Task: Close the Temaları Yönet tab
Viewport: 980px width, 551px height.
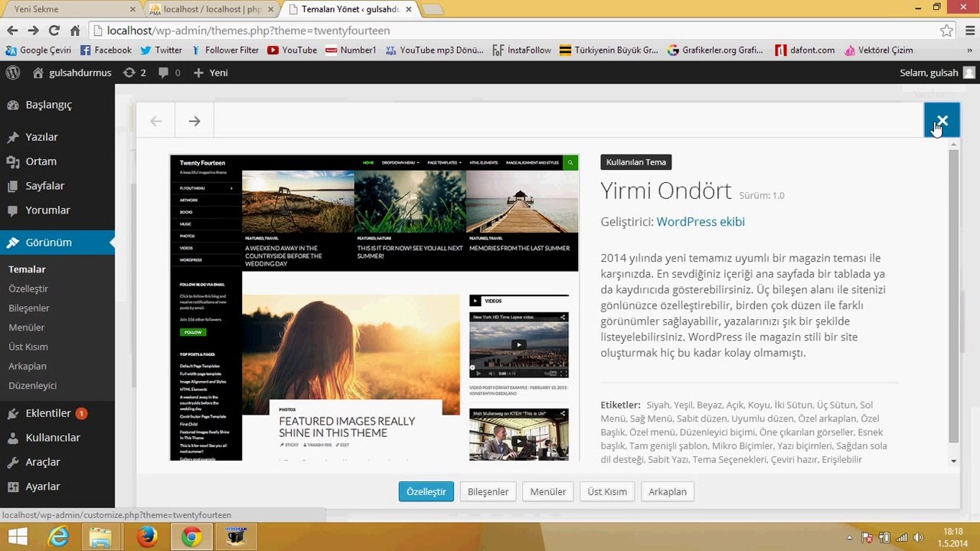Action: pyautogui.click(x=409, y=9)
